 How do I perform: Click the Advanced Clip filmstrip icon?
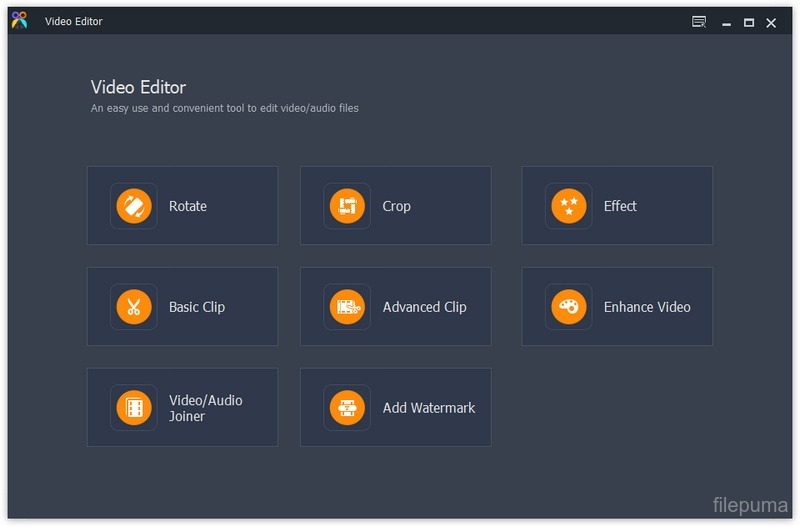(x=347, y=307)
